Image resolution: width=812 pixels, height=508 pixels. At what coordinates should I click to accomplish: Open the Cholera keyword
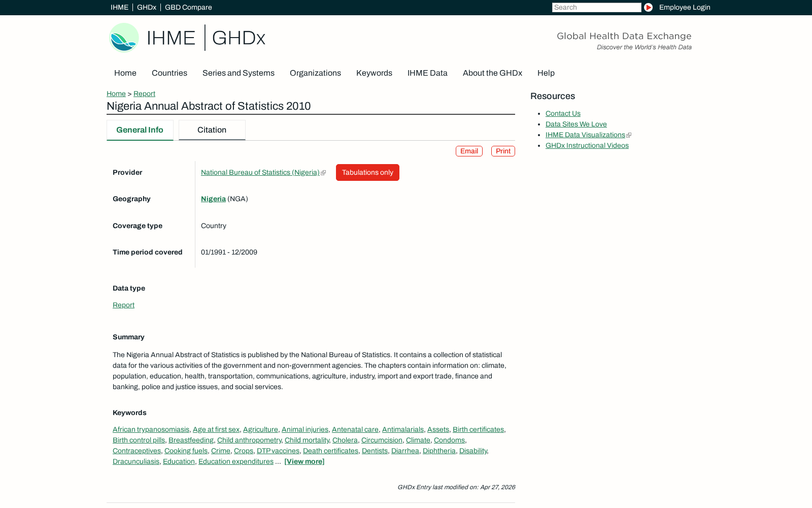tap(345, 440)
